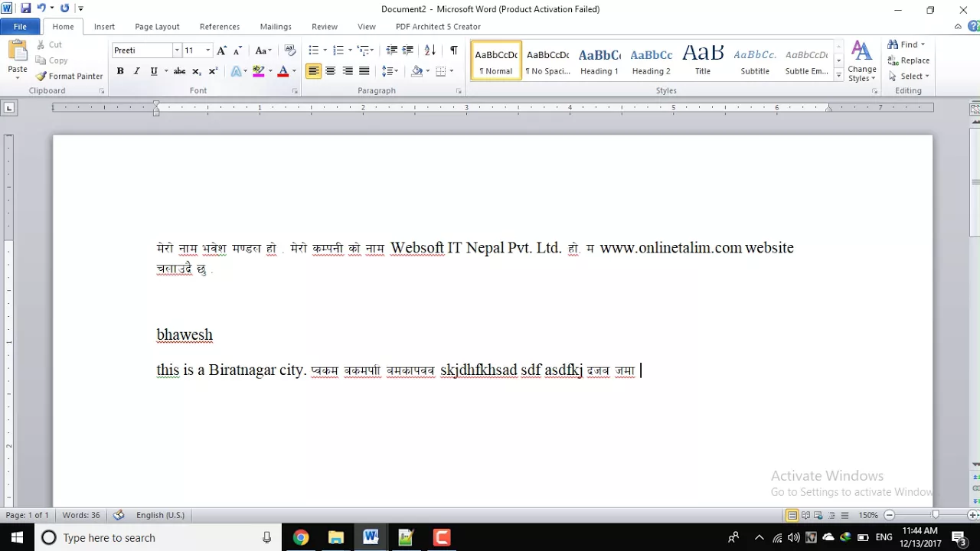
Task: Click the microphone icon in search box
Action: point(266,537)
